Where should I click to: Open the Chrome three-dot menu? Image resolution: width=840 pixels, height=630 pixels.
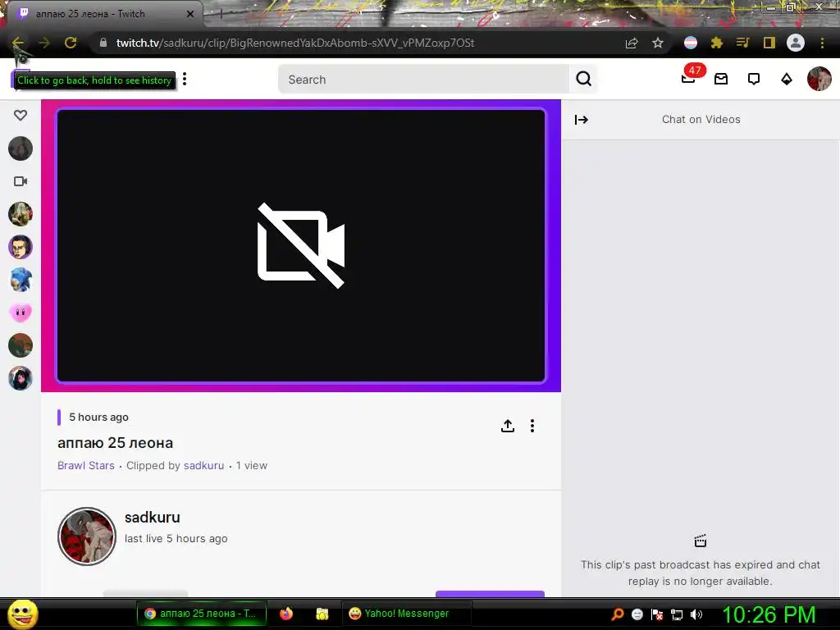[822, 43]
